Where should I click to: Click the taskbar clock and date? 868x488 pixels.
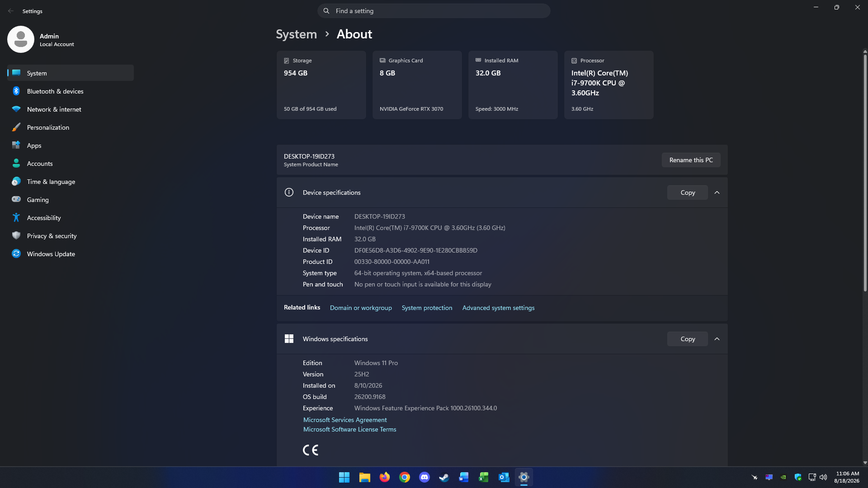pyautogui.click(x=847, y=477)
